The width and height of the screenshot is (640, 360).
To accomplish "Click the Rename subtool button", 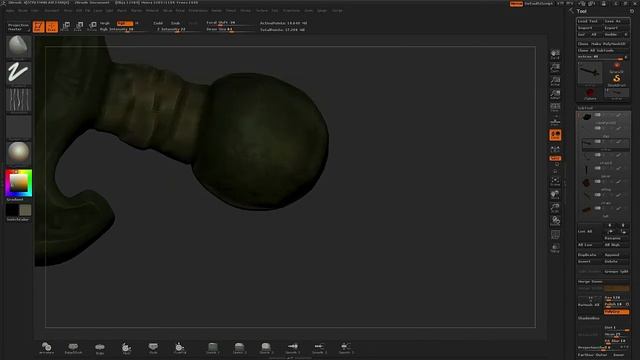I will [x=616, y=238].
